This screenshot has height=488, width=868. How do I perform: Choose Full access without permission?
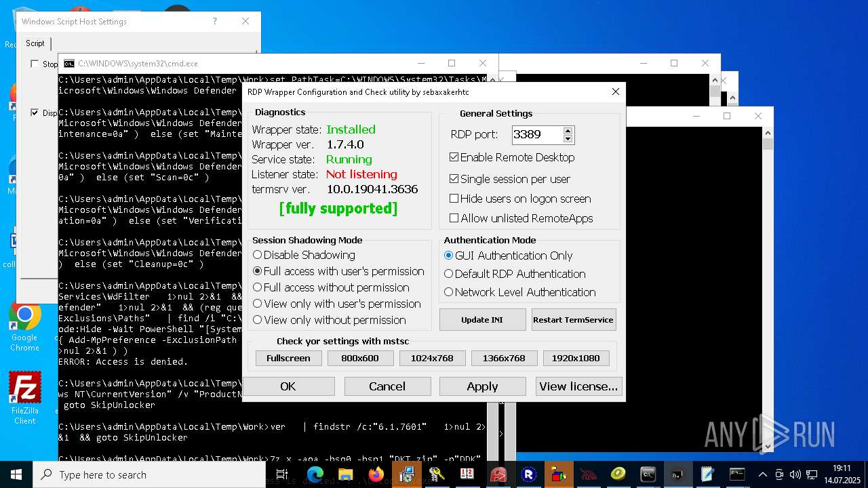tap(331, 287)
